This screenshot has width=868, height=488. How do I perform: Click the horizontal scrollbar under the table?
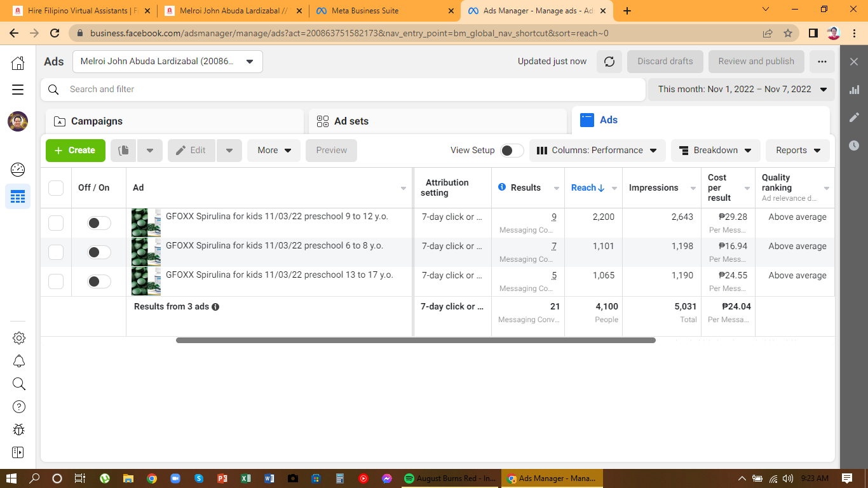tap(416, 341)
